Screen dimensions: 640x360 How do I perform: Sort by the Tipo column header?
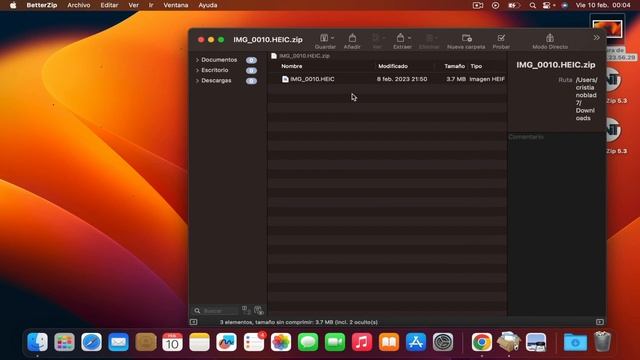click(x=476, y=66)
